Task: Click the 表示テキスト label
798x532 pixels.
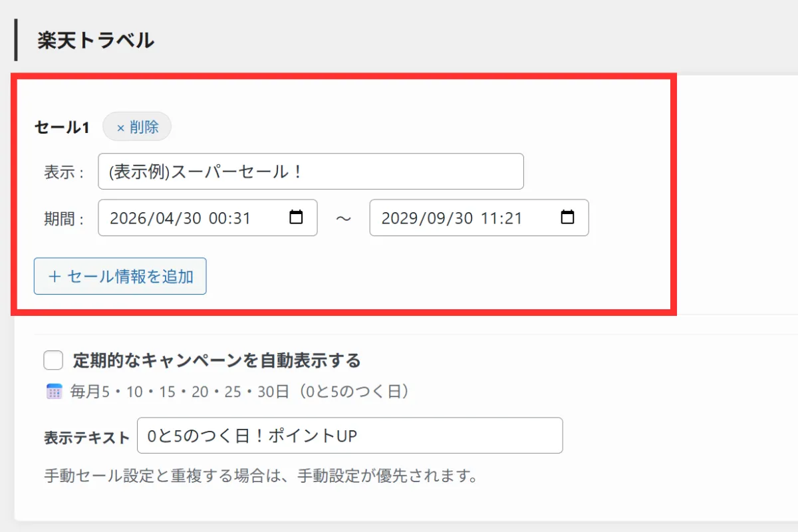Action: pos(86,437)
